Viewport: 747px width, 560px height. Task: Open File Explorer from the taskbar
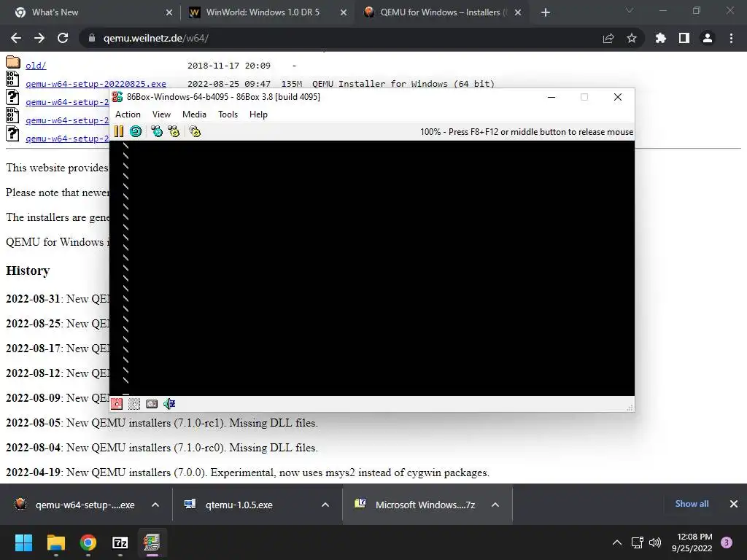55,542
